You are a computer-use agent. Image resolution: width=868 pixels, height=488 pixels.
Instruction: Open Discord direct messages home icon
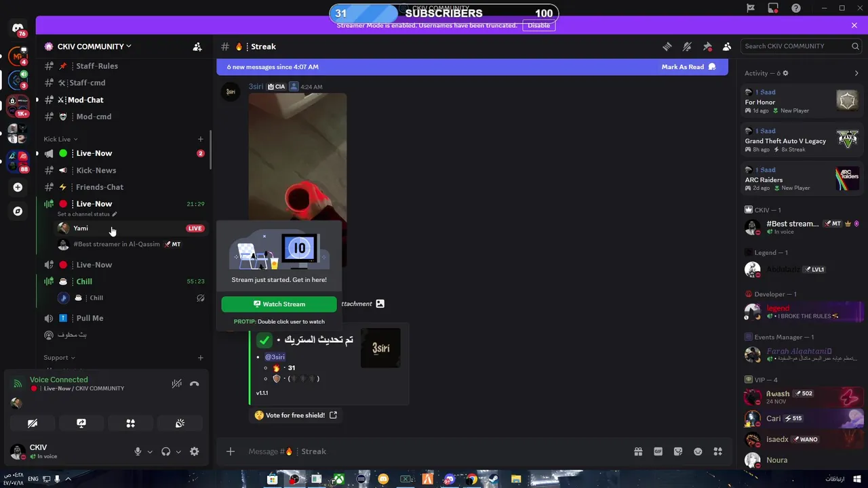18,29
